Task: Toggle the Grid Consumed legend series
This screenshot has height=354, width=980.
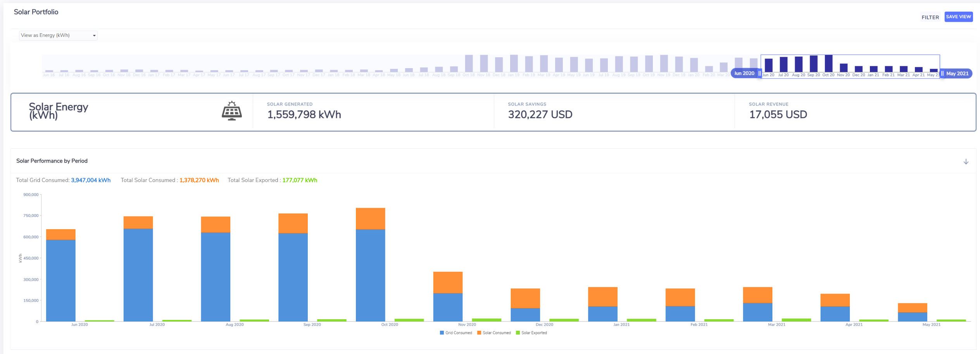Action: point(456,333)
